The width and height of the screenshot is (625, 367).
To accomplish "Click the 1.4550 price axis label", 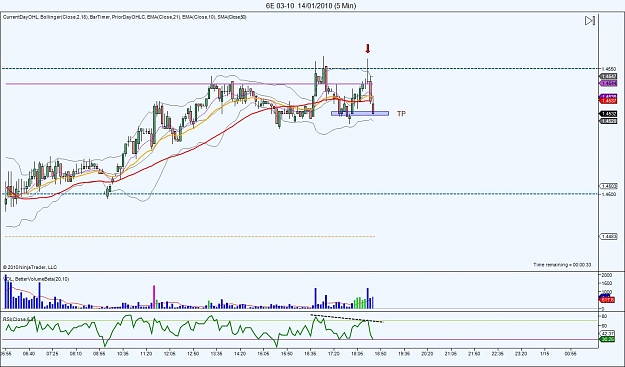I will [x=609, y=69].
